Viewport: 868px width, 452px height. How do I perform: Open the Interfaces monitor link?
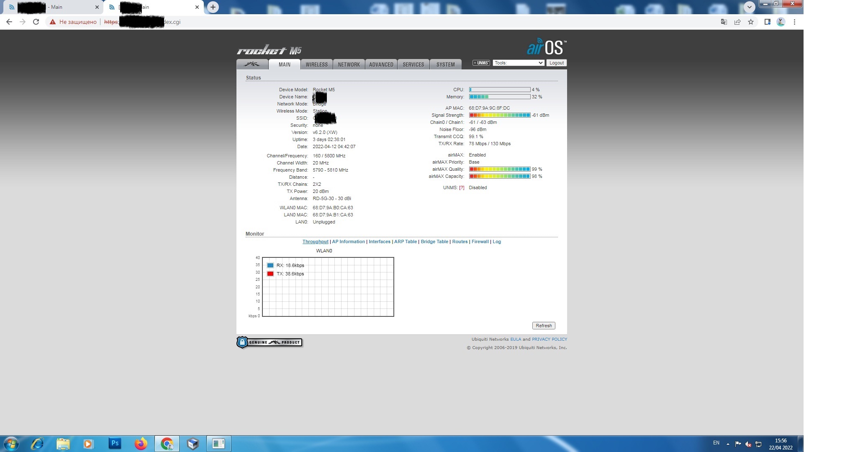coord(380,241)
